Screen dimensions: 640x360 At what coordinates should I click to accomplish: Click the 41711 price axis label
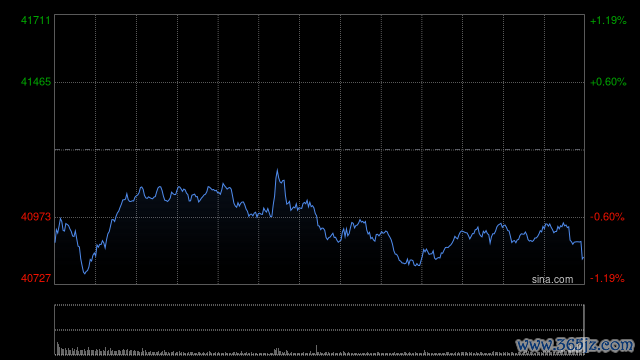pyautogui.click(x=36, y=20)
